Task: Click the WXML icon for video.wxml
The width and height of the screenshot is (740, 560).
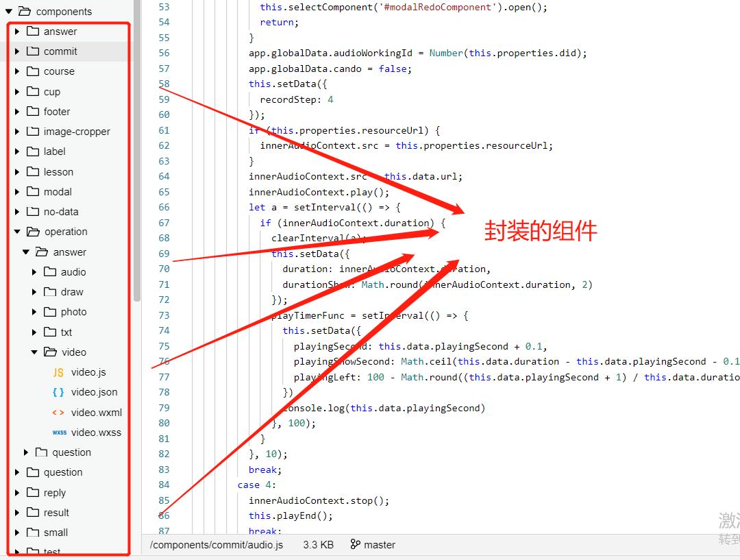Action: click(58, 413)
